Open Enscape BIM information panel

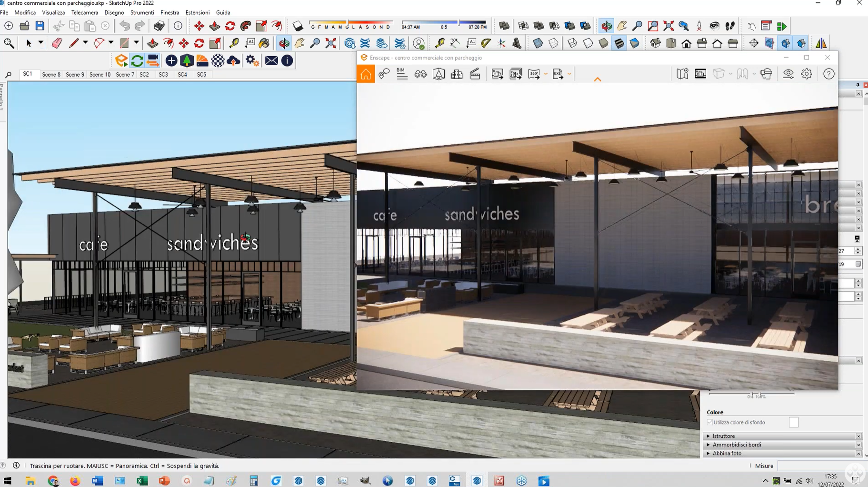tap(402, 74)
